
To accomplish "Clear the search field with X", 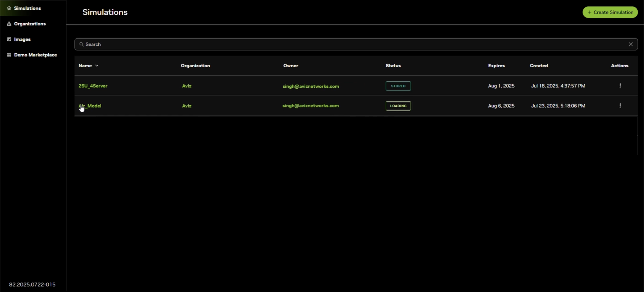I will pyautogui.click(x=631, y=44).
